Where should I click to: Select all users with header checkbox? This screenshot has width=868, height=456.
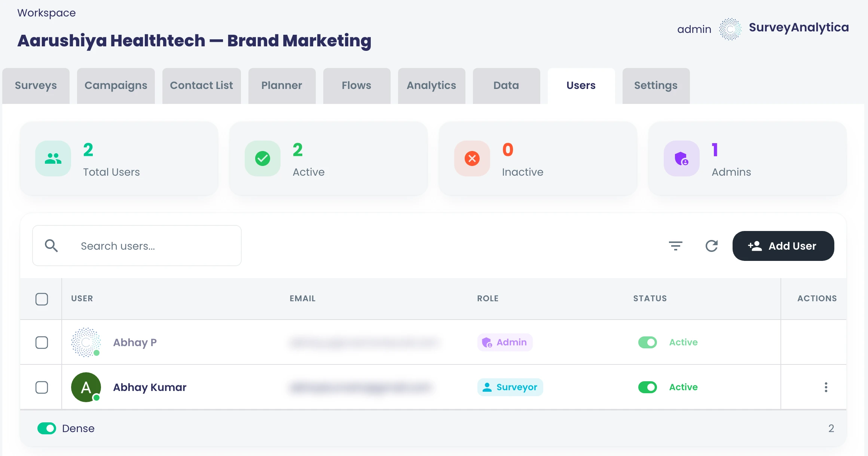pyautogui.click(x=42, y=299)
